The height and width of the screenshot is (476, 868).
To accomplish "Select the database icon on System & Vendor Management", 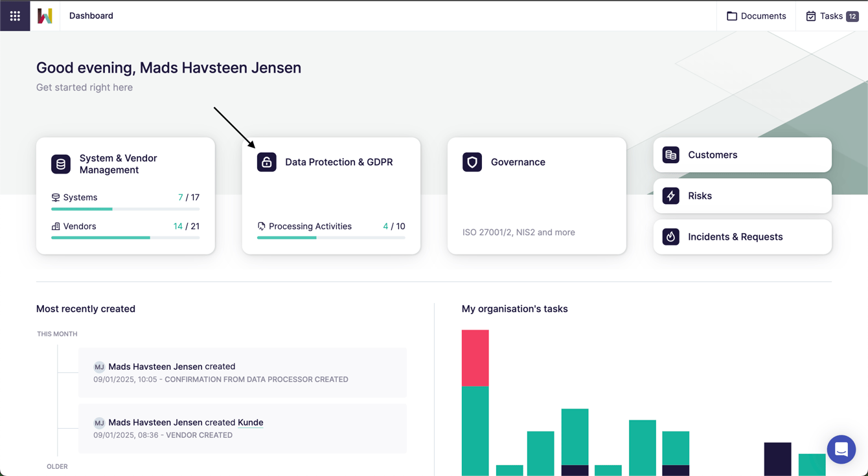I will [61, 164].
